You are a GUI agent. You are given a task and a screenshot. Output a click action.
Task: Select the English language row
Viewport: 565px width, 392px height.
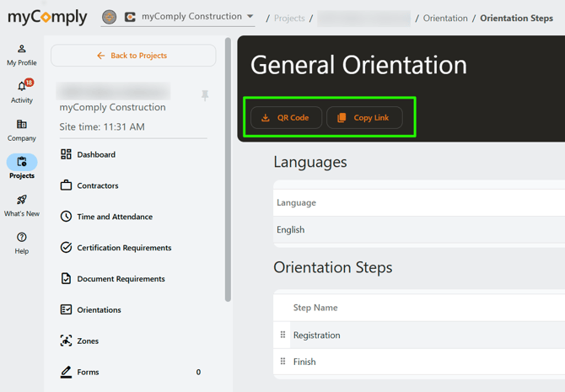pos(419,229)
